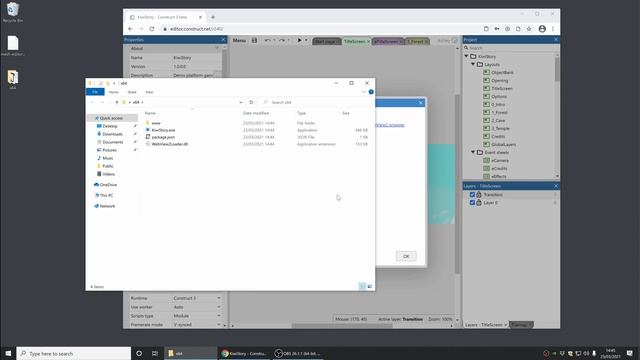This screenshot has width=640, height=360.
Task: Click the Undo arrow in Construct toolbar
Action: point(267,40)
